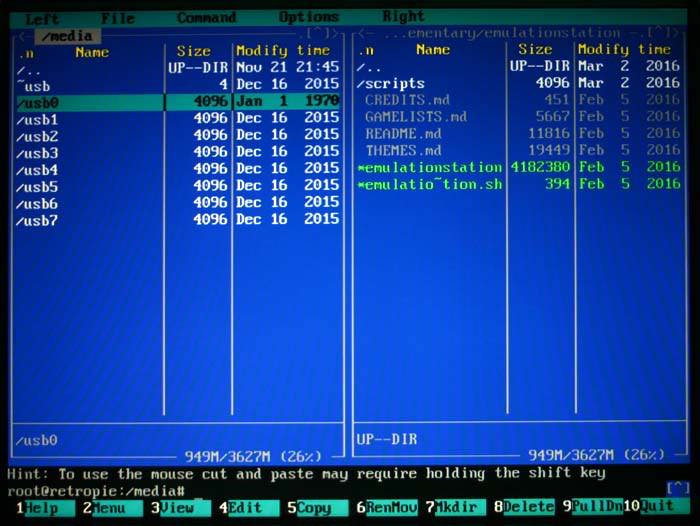Click the Jan 1 1970 date of usb0
700x526 pixels.
point(288,101)
